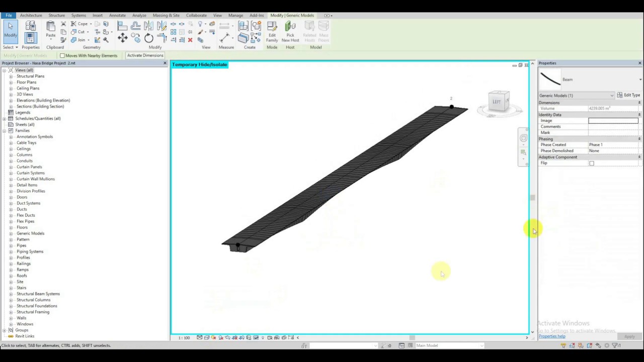Image resolution: width=644 pixels, height=362 pixels.
Task: Close the Project Browser panel
Action: (165, 63)
